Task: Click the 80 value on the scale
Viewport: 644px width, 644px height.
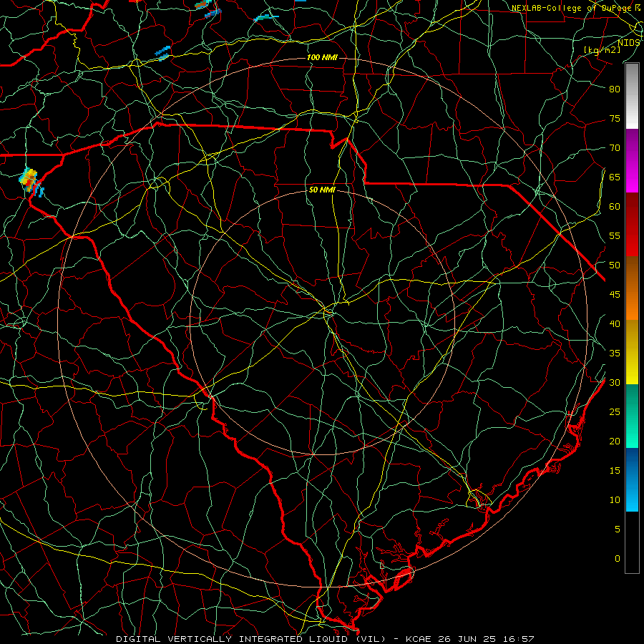Action: point(615,89)
